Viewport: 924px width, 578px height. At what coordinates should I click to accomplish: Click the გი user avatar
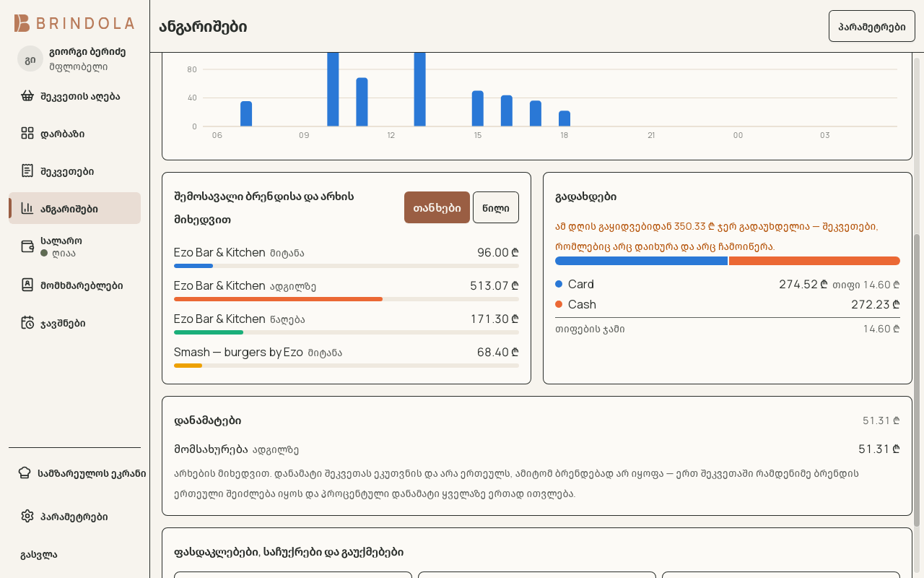pos(30,59)
